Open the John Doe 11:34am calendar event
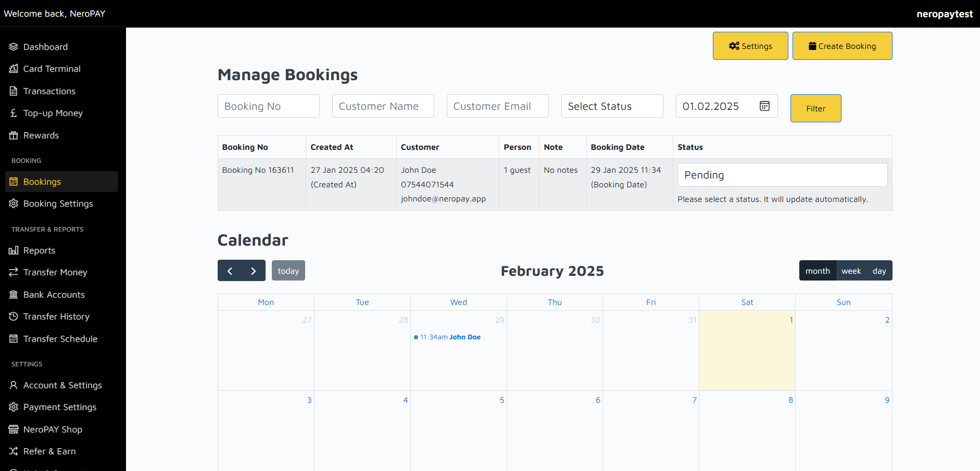The height and width of the screenshot is (471, 980). 450,337
